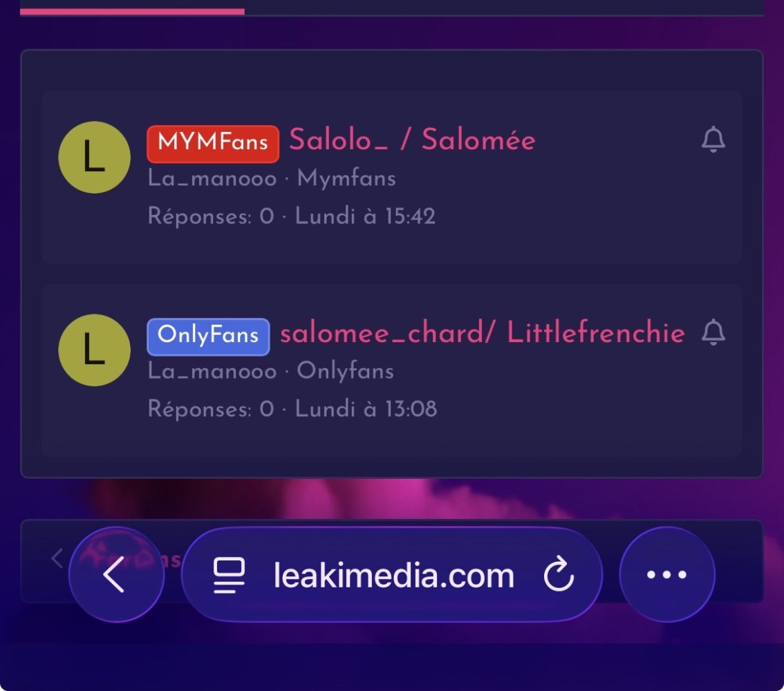Open La_manooo avatar on the OnlyFans thread
This screenshot has height=691, width=784.
95,350
